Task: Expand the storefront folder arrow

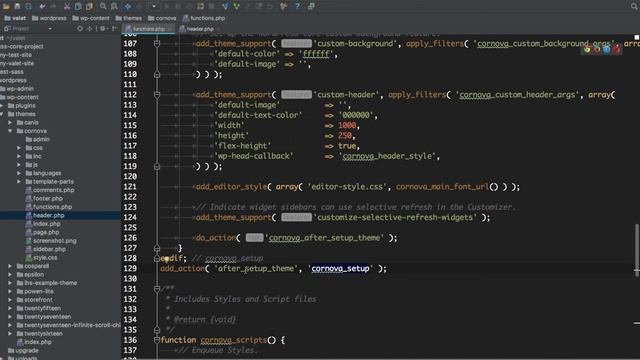Action: (10, 300)
